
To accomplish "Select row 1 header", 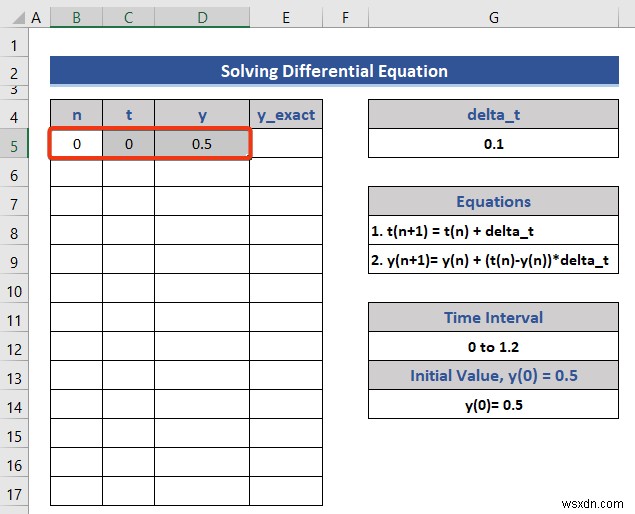I will (x=14, y=45).
